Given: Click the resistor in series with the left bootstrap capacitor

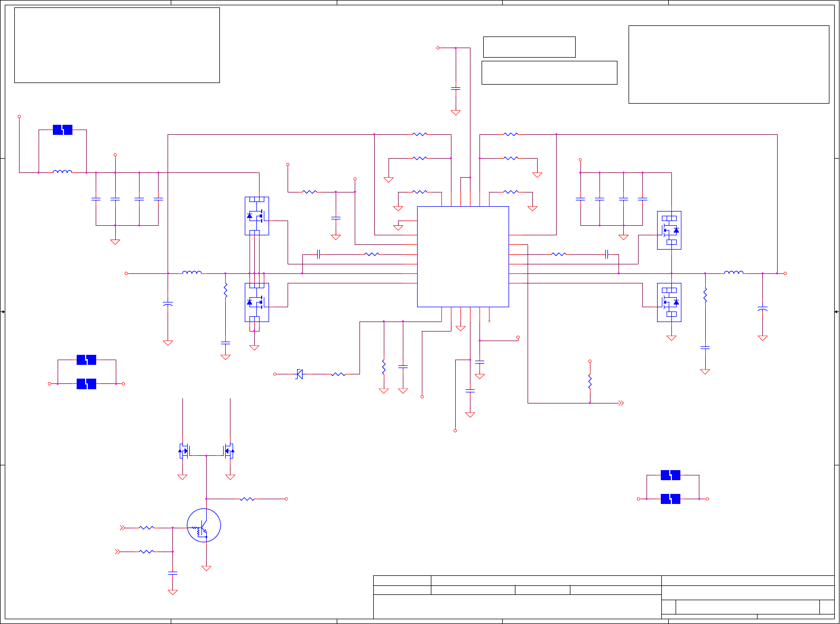Looking at the screenshot, I should (x=372, y=254).
